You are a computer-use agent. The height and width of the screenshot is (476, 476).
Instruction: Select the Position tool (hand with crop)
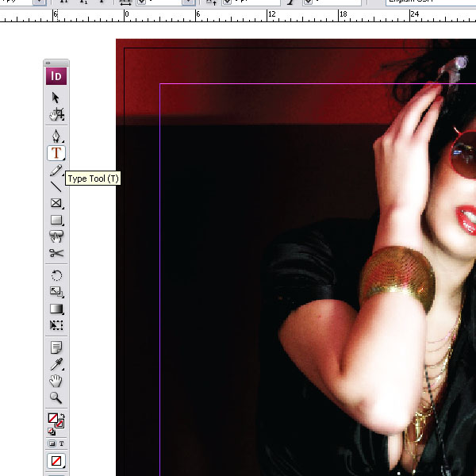click(56, 114)
